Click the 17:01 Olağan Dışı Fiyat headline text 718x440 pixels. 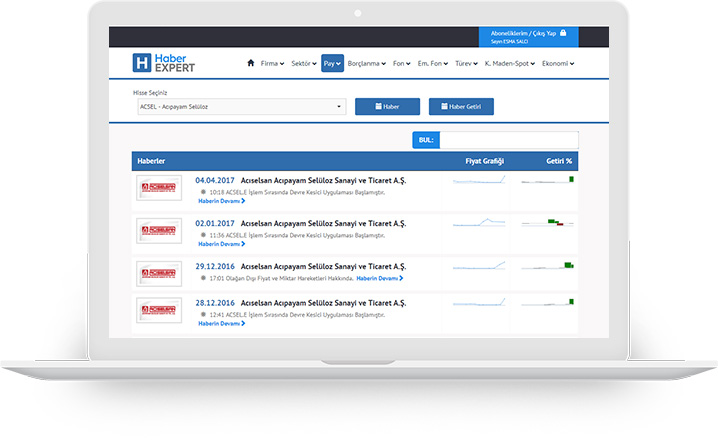click(x=281, y=278)
